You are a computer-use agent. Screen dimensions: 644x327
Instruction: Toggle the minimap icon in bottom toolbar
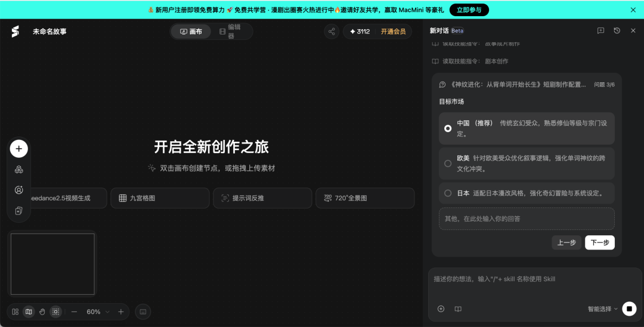pyautogui.click(x=29, y=312)
